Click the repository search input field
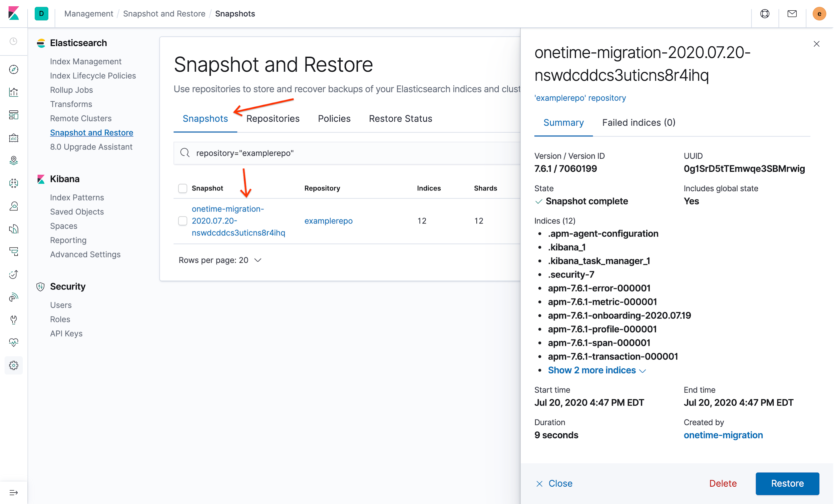834x504 pixels. click(346, 153)
